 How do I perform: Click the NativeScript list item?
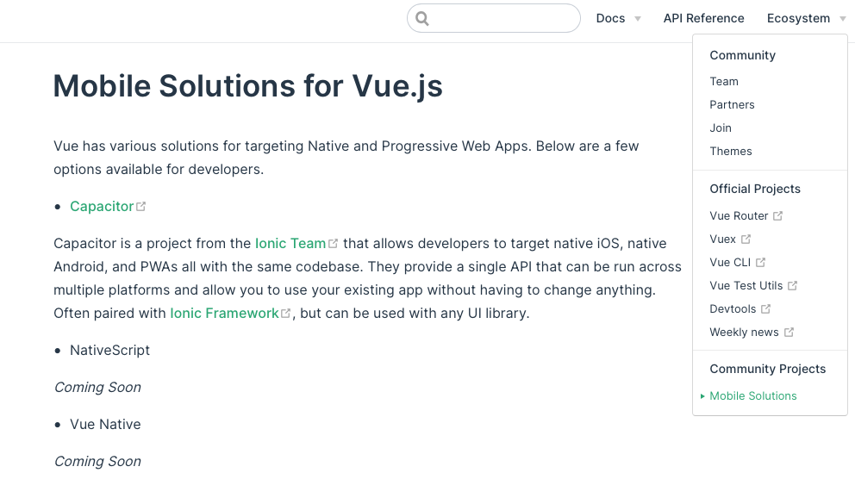[109, 351]
